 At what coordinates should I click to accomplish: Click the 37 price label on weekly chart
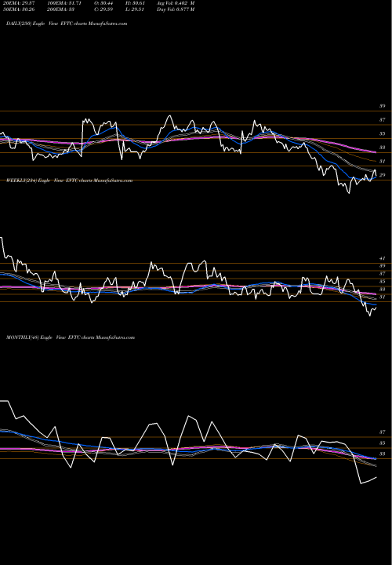(x=383, y=274)
